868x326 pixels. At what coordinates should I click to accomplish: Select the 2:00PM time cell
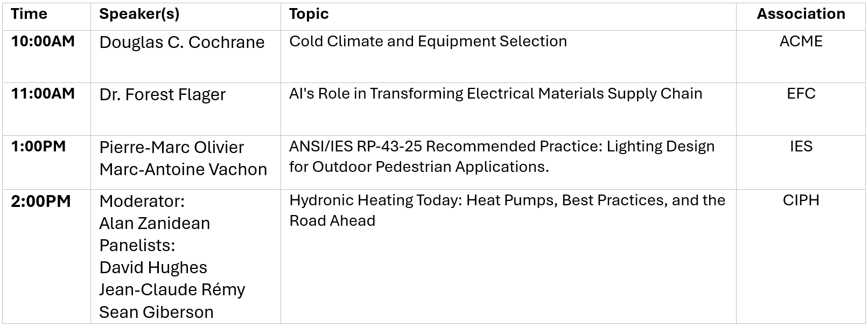(41, 202)
